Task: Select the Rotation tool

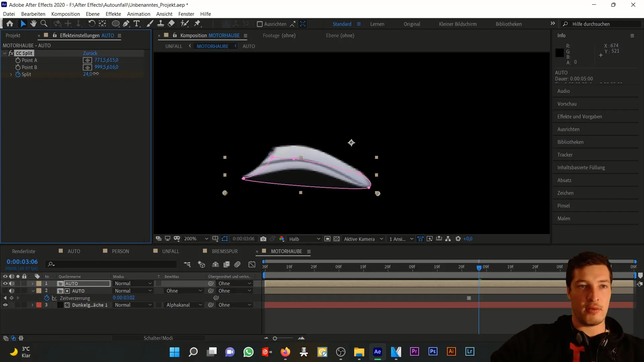Action: 92,24
